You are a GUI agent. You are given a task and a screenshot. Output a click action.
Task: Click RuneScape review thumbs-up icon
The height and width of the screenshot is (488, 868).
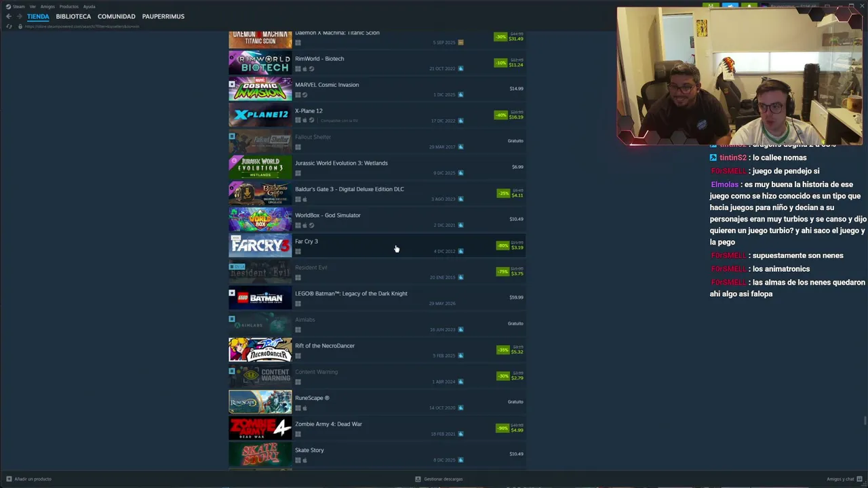tap(460, 408)
